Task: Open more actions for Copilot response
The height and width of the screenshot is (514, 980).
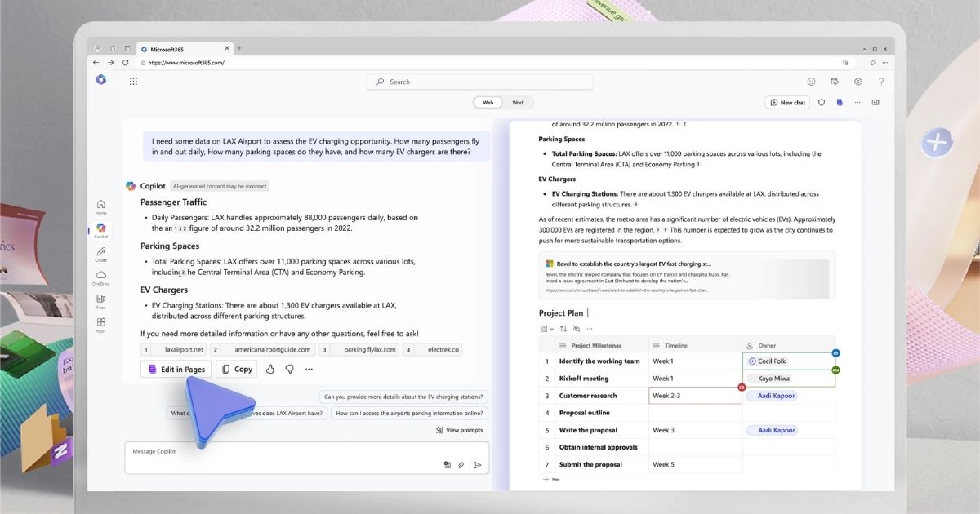Action: coord(309,369)
